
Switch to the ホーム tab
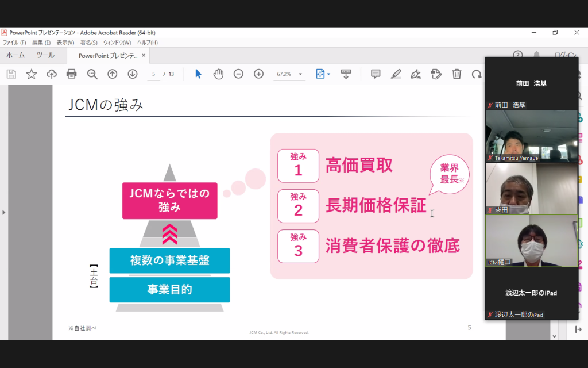click(16, 55)
